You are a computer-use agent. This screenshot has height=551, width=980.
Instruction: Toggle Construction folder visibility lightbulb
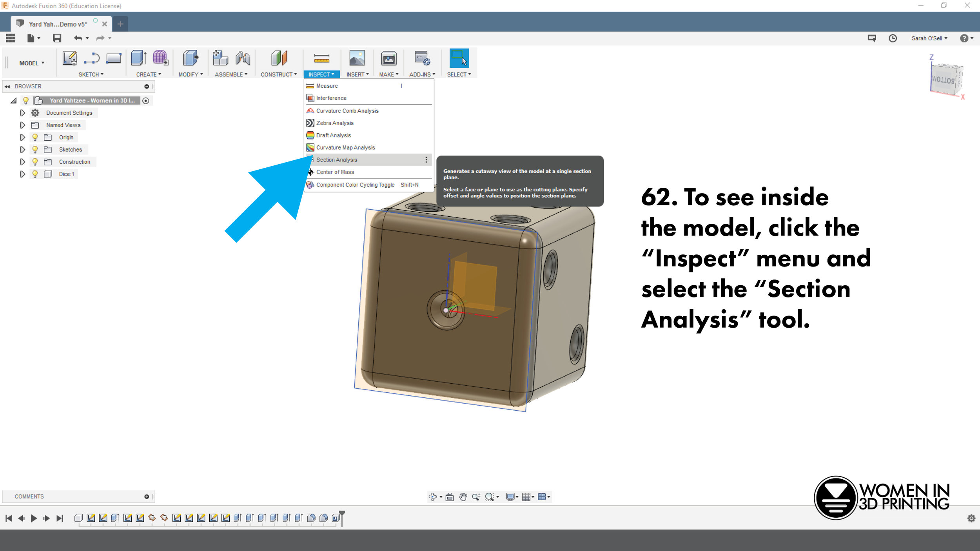[x=35, y=161]
